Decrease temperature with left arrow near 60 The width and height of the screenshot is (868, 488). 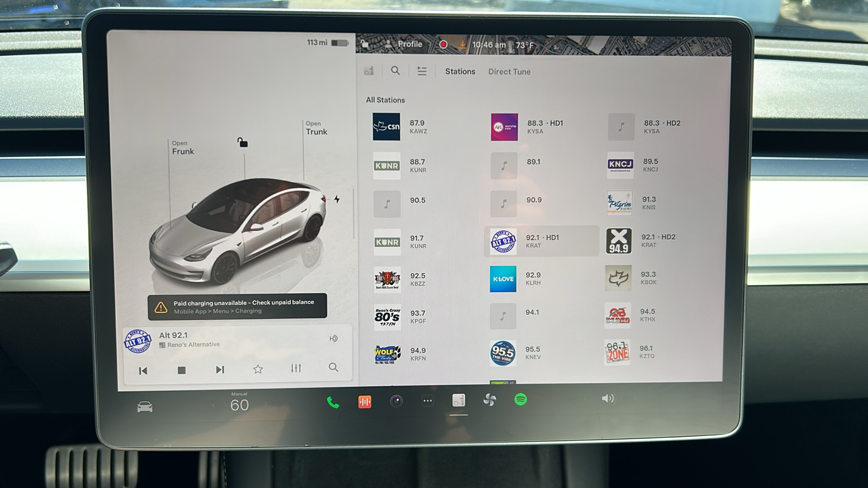tap(214, 406)
